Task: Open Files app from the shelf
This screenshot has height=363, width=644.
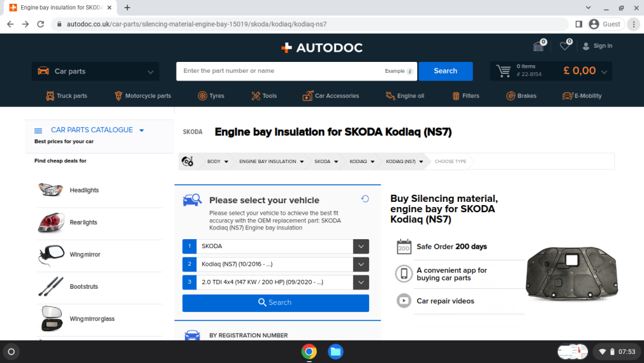Action: coord(335,351)
